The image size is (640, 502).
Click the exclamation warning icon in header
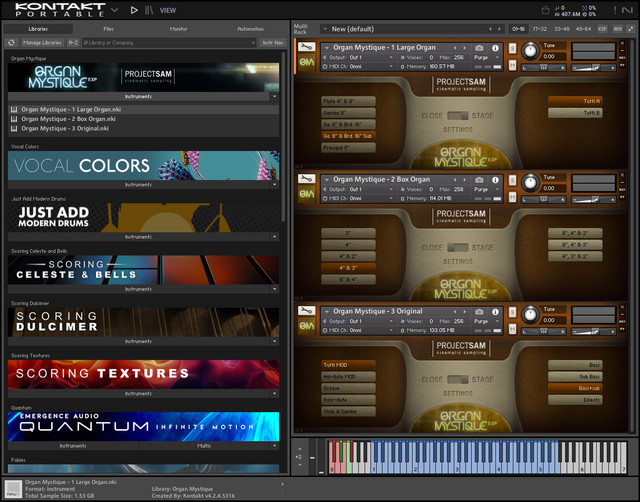pyautogui.click(x=615, y=10)
